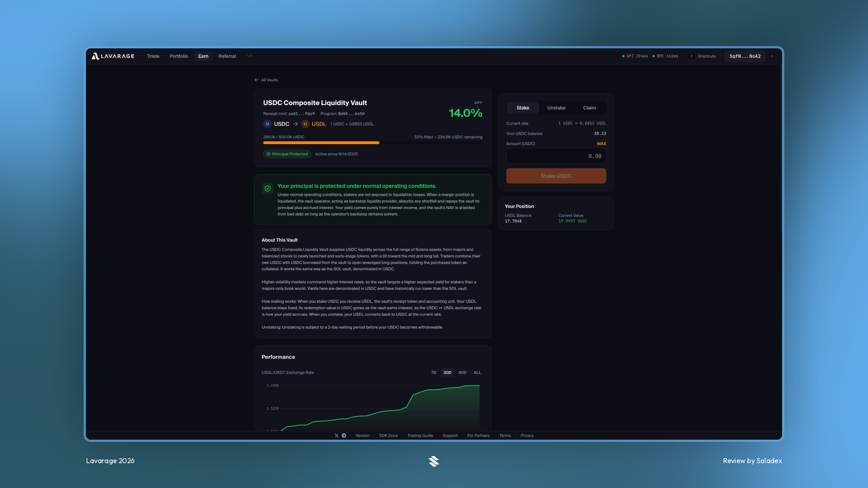Click the green API status dot

click(623, 56)
